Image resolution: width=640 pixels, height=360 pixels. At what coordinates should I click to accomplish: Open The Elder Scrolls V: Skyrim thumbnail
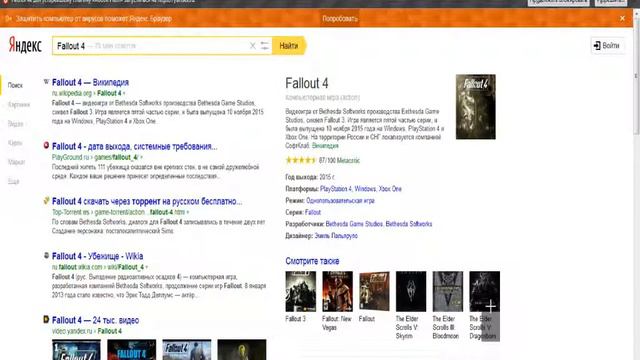(411, 291)
